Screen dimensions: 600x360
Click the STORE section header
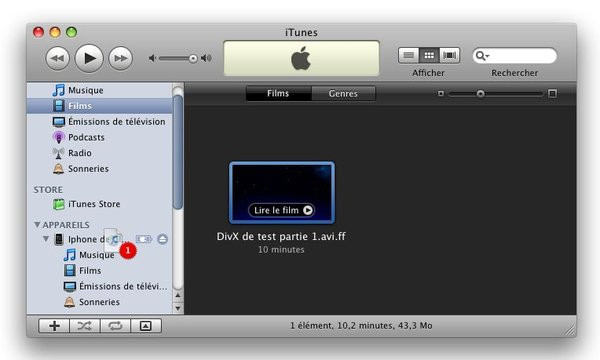pos(48,190)
